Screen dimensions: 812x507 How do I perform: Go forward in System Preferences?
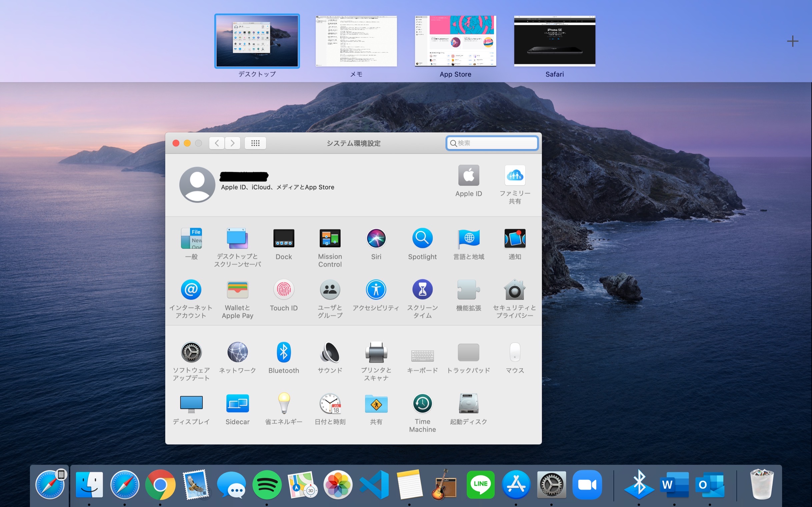click(233, 143)
